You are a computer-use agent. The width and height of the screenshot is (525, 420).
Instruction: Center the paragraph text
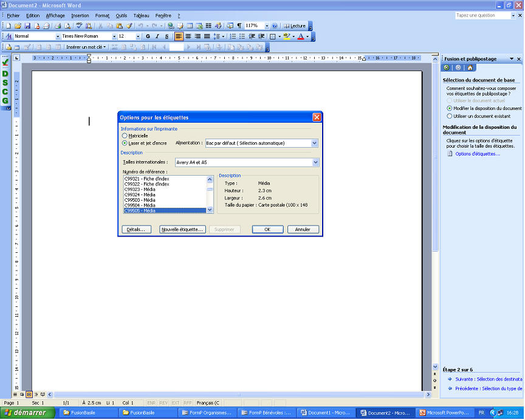188,36
